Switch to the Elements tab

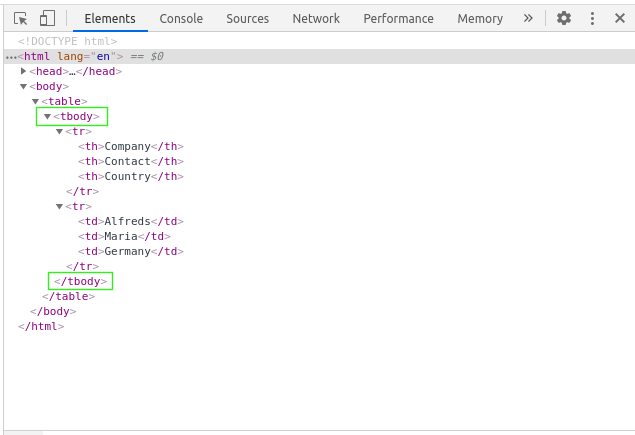[110, 19]
